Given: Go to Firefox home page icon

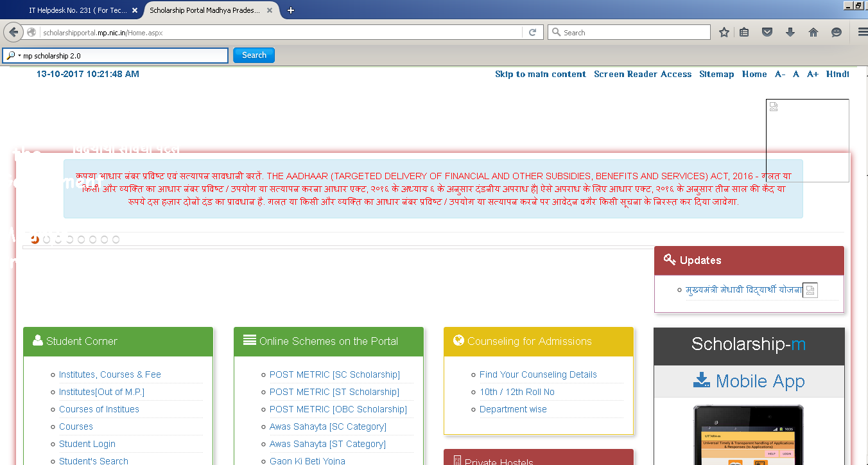Looking at the screenshot, I should pos(813,32).
